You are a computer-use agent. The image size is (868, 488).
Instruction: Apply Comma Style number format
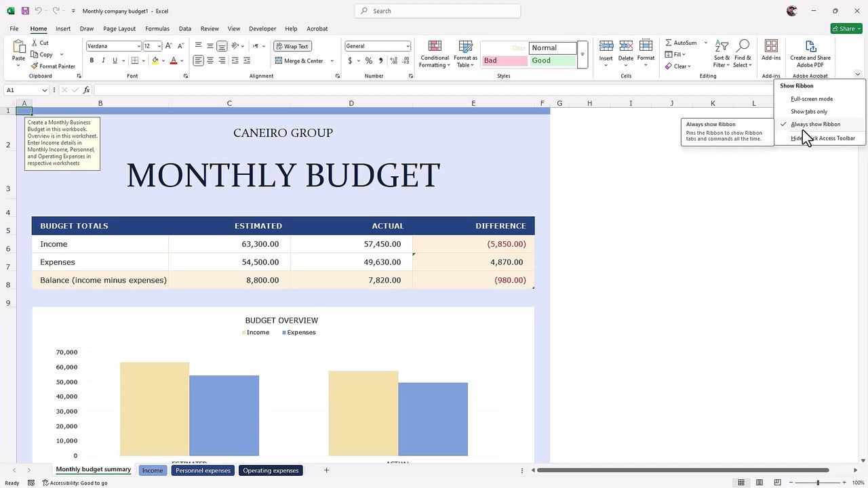pos(380,60)
